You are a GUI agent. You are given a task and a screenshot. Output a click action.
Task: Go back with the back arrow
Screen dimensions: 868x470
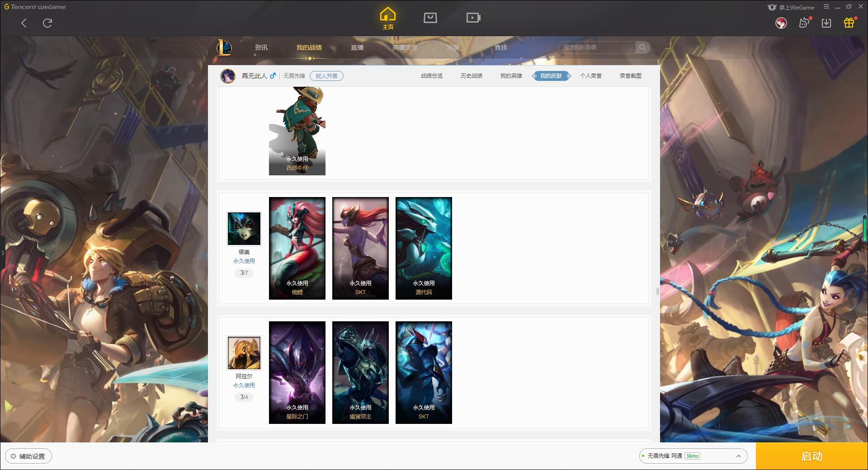pyautogui.click(x=24, y=23)
